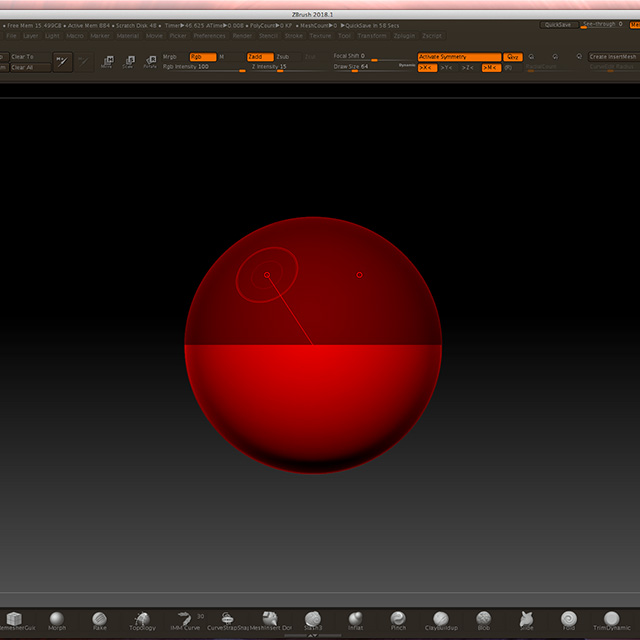Toggle Activate Symmetry

[459, 57]
